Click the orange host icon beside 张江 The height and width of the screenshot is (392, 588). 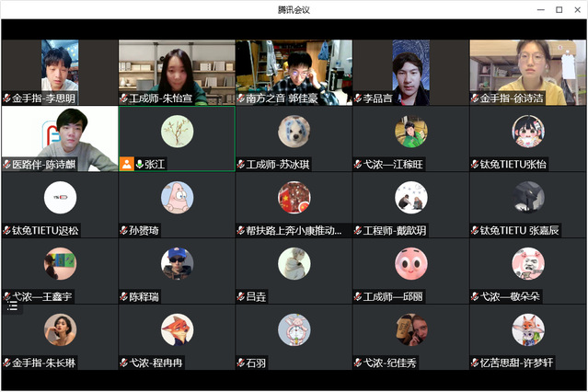click(x=127, y=164)
